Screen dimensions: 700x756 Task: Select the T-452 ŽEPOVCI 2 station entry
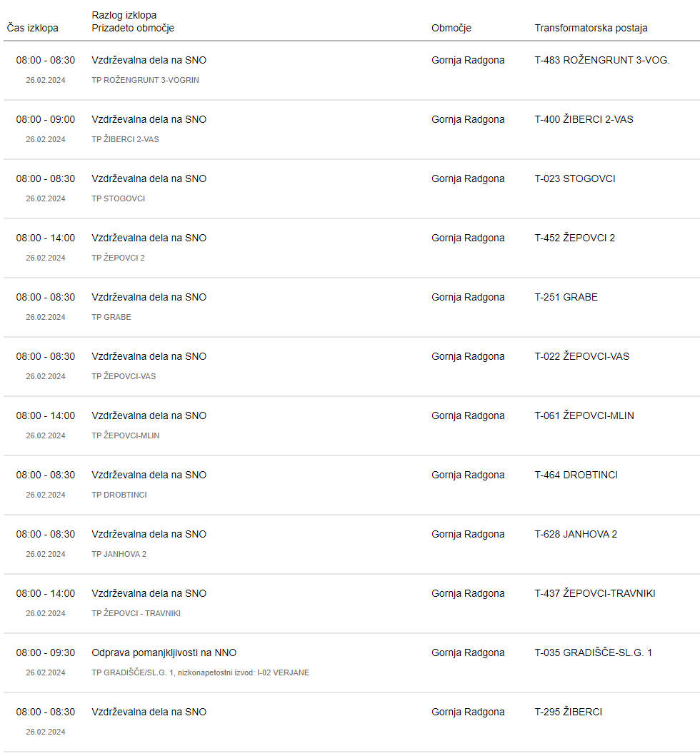[574, 238]
